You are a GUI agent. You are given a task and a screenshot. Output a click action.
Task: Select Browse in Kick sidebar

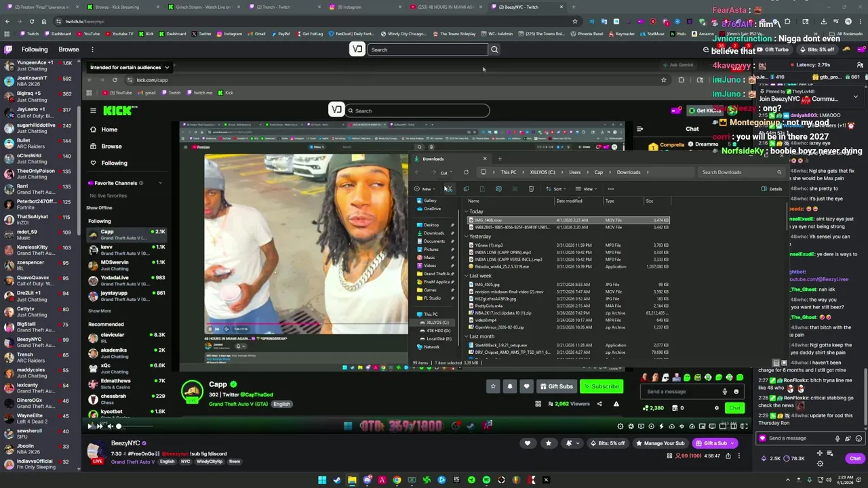[x=106, y=146]
